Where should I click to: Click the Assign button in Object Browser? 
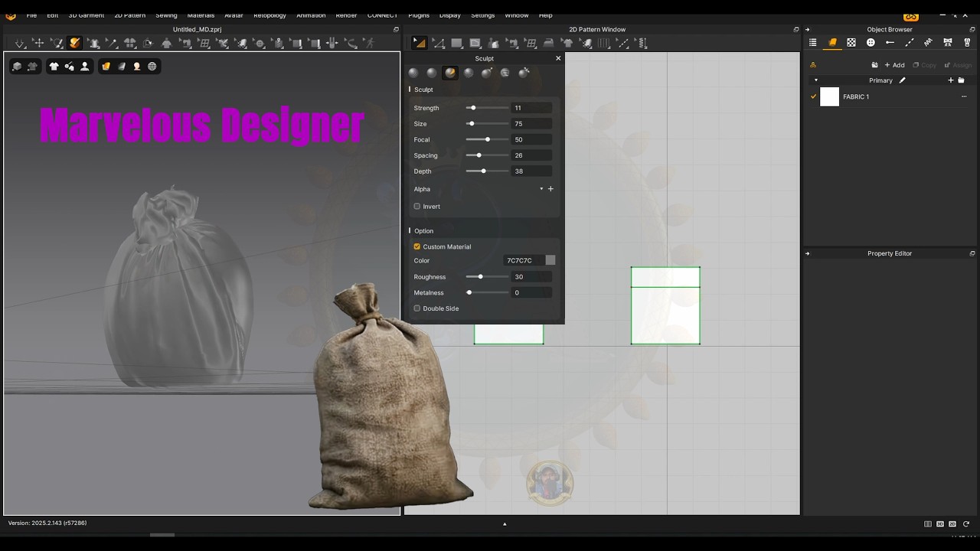pos(958,65)
